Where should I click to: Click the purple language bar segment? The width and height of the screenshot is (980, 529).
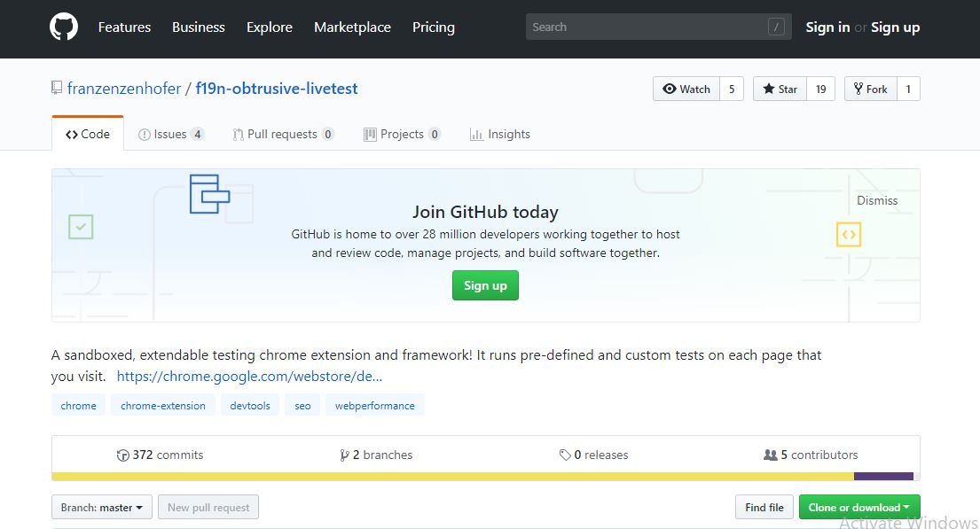tap(883, 477)
